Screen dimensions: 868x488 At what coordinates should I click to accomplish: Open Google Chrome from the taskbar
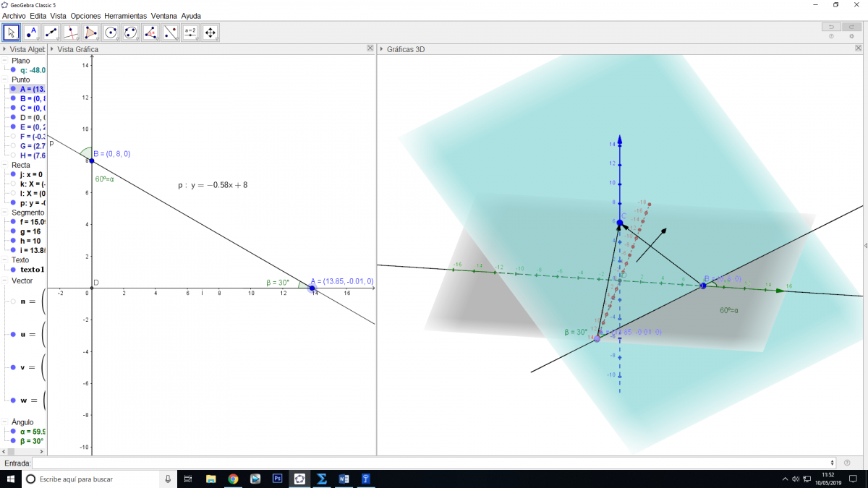tap(233, 479)
